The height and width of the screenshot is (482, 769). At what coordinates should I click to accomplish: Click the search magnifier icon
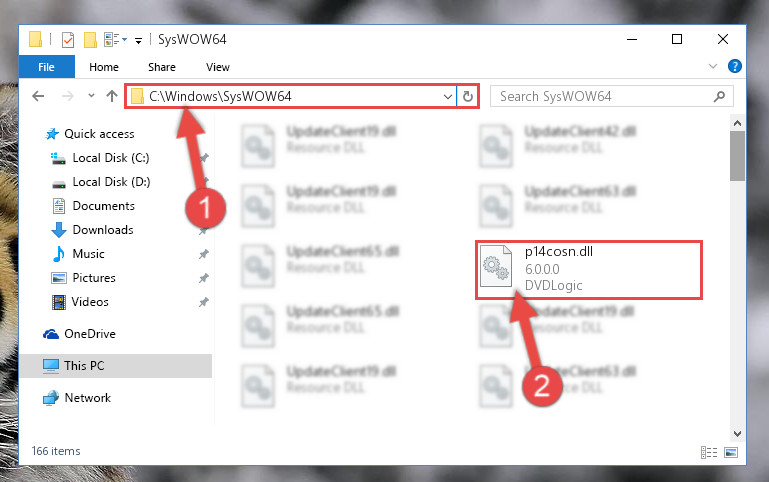tap(719, 96)
